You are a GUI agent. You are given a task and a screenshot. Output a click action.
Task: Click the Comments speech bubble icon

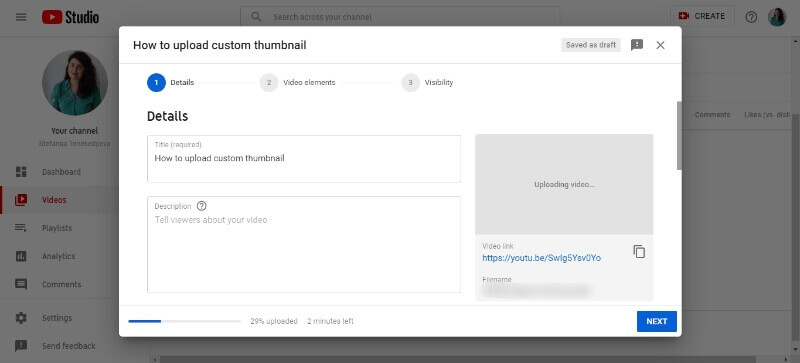point(21,284)
